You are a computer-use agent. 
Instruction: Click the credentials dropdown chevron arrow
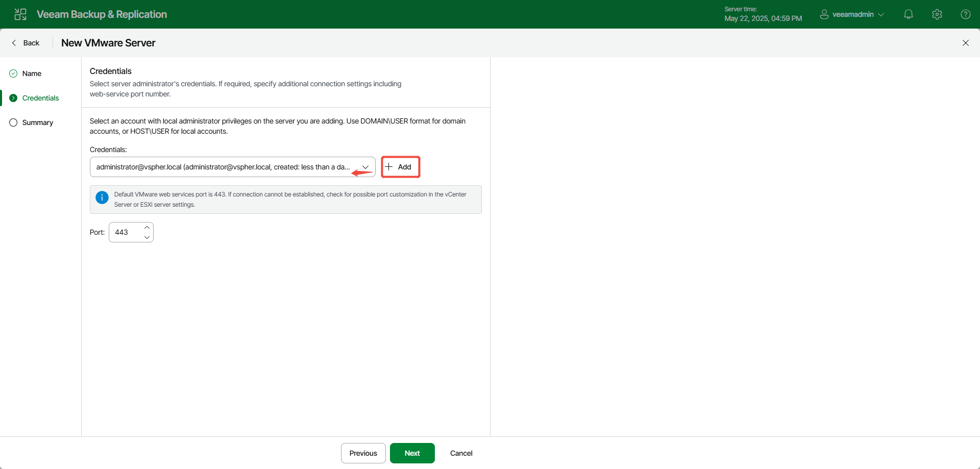(365, 167)
